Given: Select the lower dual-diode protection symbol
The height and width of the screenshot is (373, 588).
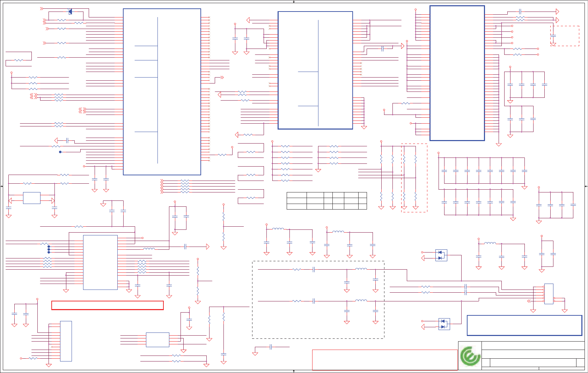Looking at the screenshot, I should [x=444, y=324].
